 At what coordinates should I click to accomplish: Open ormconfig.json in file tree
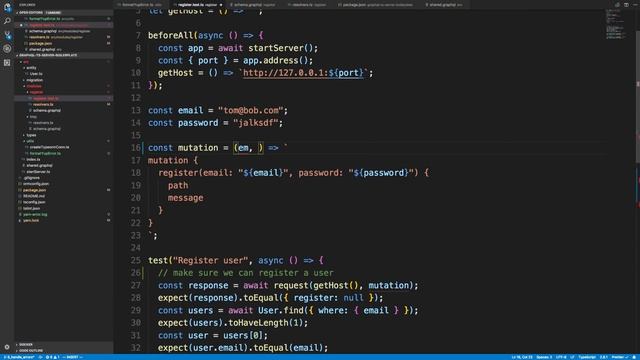pyautogui.click(x=36, y=184)
